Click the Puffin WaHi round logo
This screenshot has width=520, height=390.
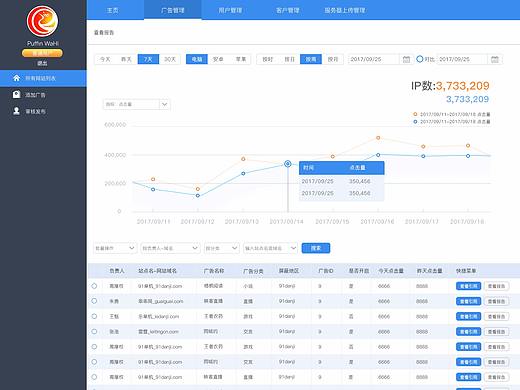tap(42, 21)
